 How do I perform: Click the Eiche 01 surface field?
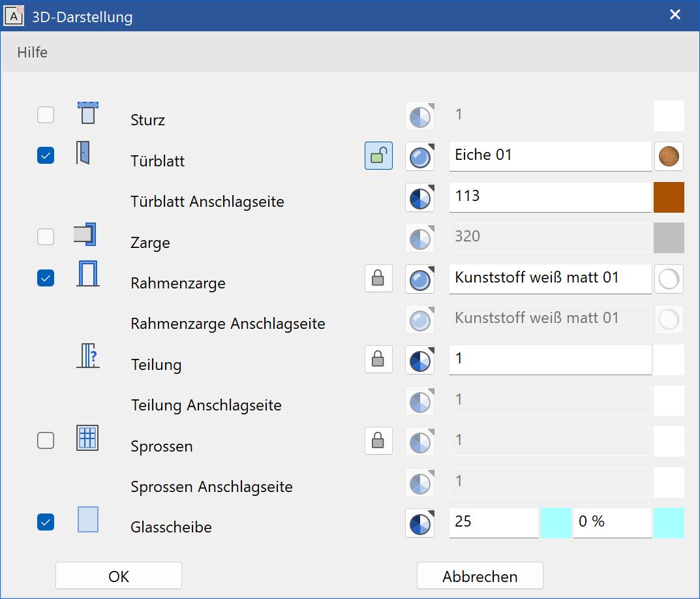pyautogui.click(x=550, y=156)
